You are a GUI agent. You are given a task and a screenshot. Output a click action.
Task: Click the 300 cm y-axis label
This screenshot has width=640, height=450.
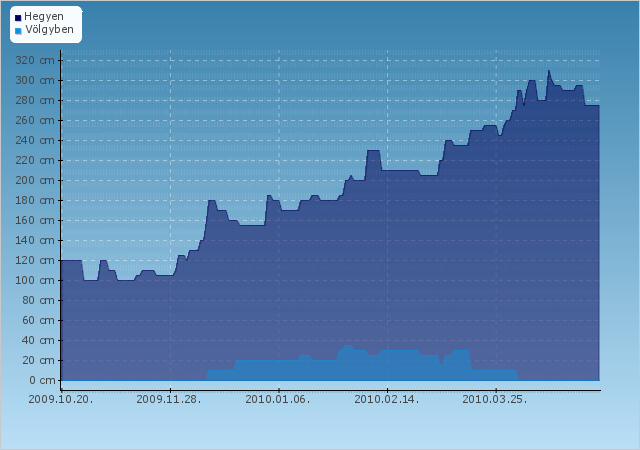[35, 80]
